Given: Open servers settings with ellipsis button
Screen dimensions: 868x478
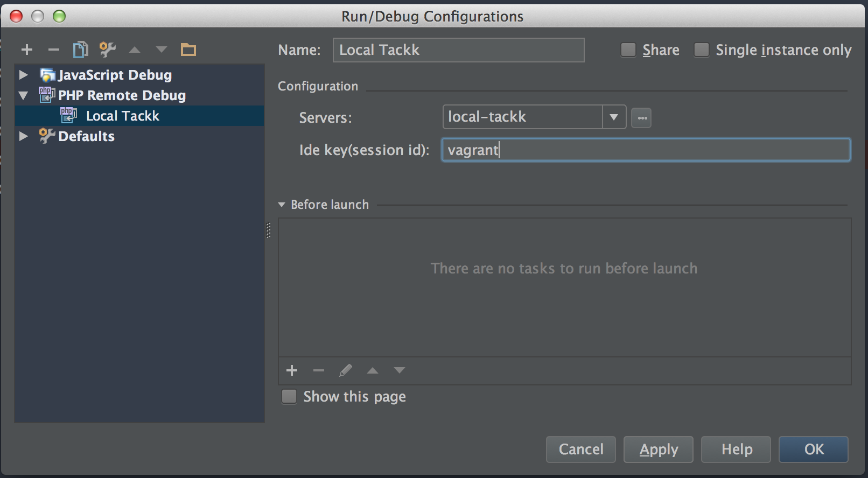Looking at the screenshot, I should pyautogui.click(x=641, y=118).
